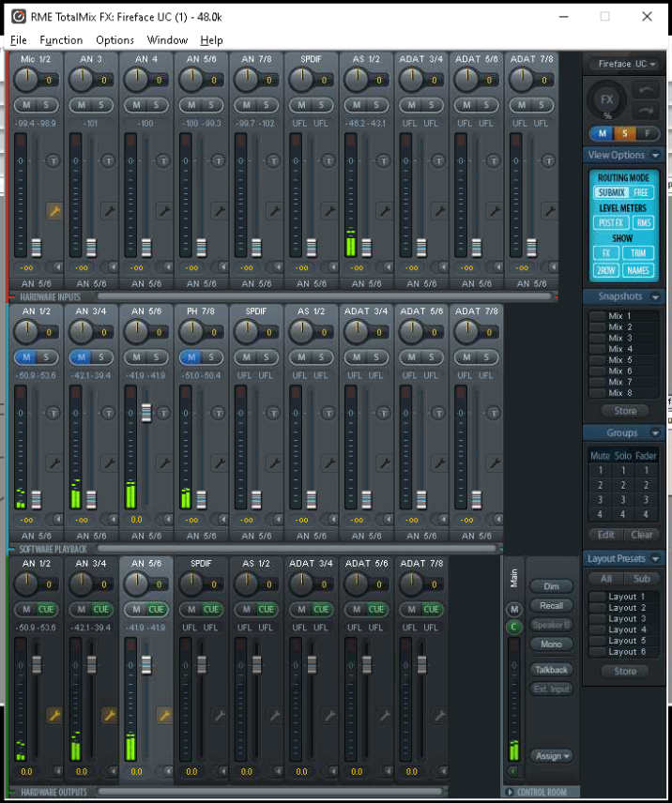Solo the AN 3 hardware input
The width and height of the screenshot is (672, 803).
tap(101, 105)
